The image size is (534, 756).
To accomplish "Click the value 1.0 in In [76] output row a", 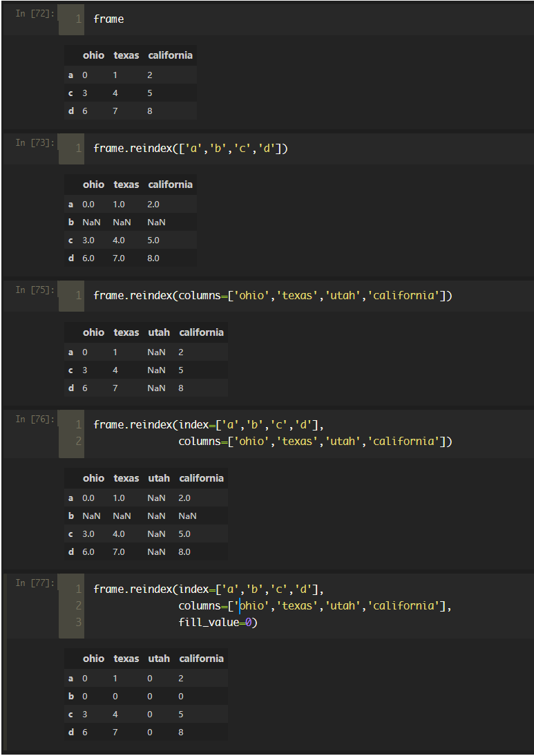I will 119,498.
